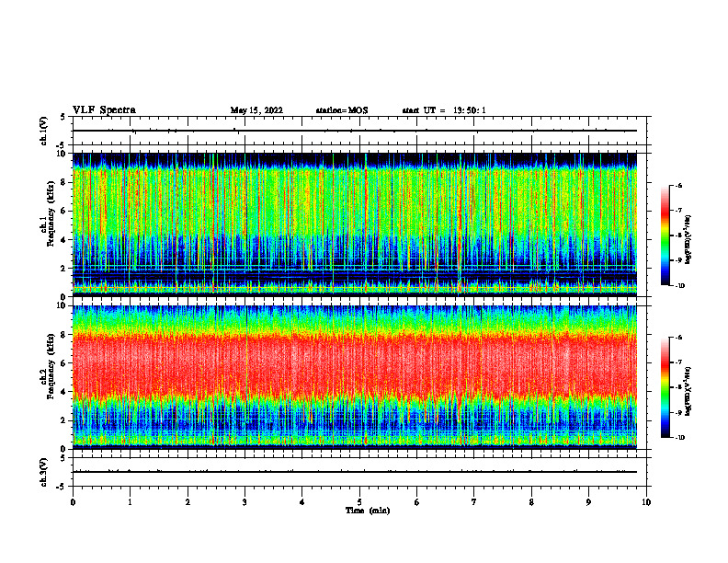Click the ch.1 spectrogram panel
The height and width of the screenshot is (563, 728).
tap(355, 224)
